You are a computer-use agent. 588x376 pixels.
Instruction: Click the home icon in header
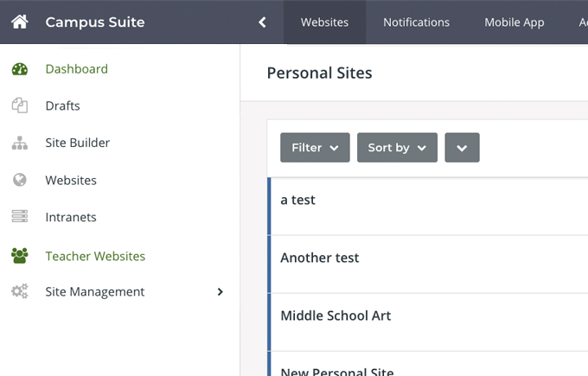click(x=20, y=22)
